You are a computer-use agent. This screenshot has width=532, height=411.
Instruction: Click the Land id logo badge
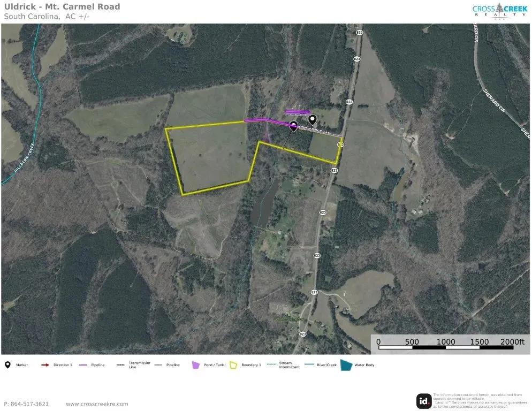click(x=424, y=401)
